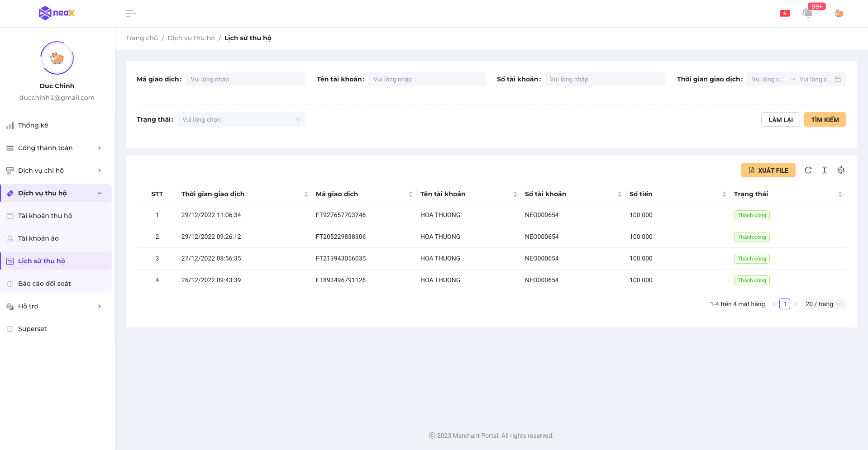The height and width of the screenshot is (450, 868).
Task: Sort by Thời gian giao dịch column
Action: click(306, 194)
